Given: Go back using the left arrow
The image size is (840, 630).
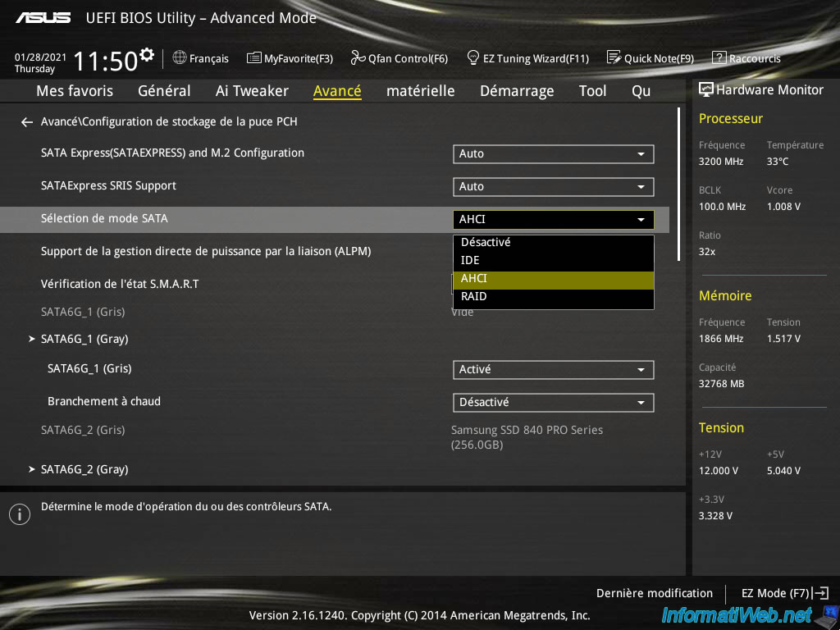Looking at the screenshot, I should [27, 123].
